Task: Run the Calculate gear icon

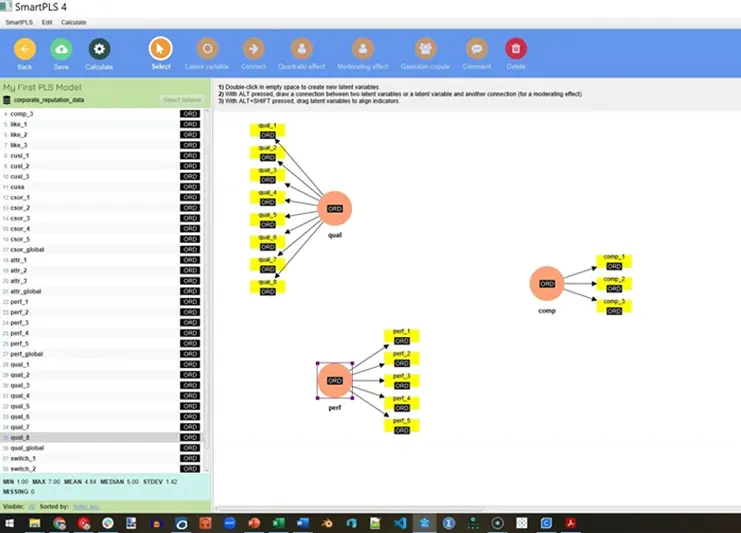Action: [99, 49]
